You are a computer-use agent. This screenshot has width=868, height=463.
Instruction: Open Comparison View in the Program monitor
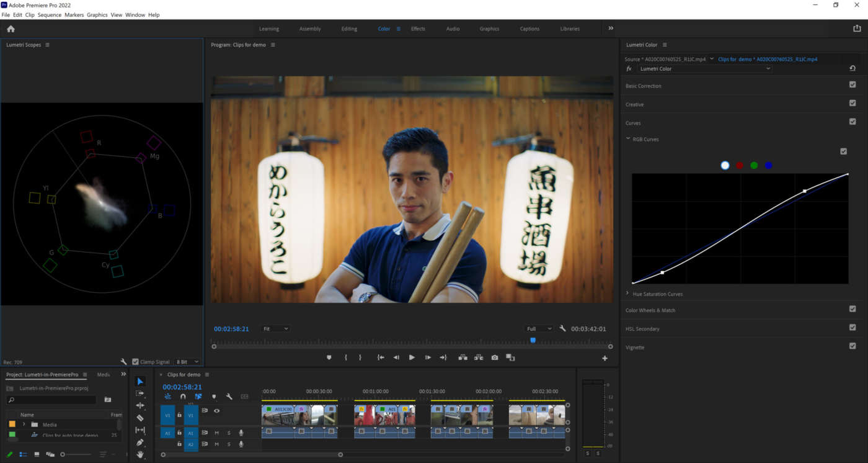pos(510,357)
